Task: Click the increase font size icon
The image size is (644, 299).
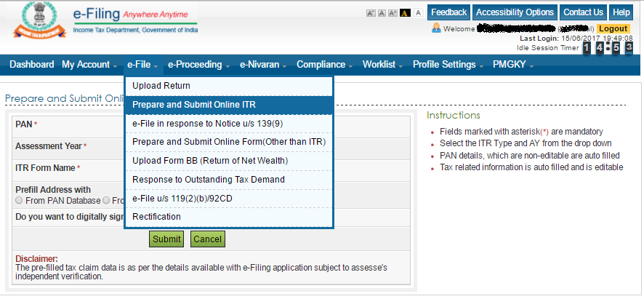Action: click(394, 13)
